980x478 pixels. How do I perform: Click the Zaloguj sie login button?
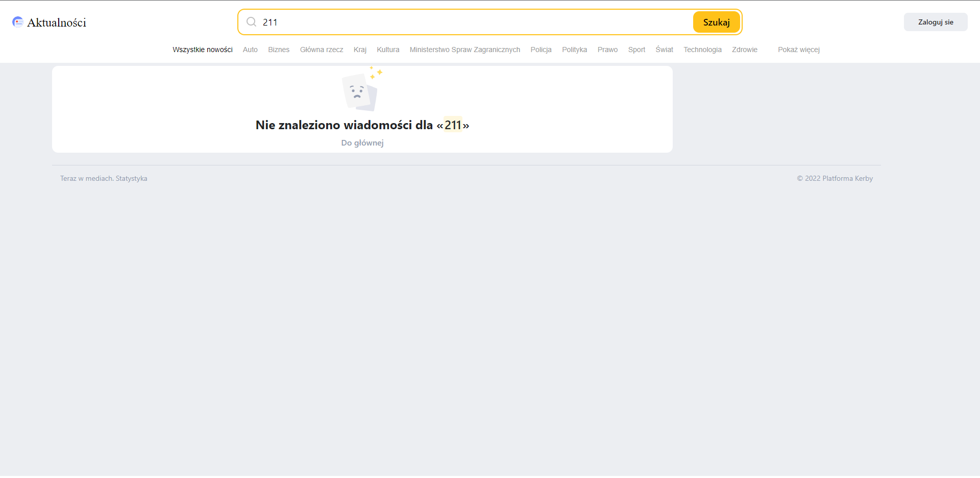(x=936, y=22)
